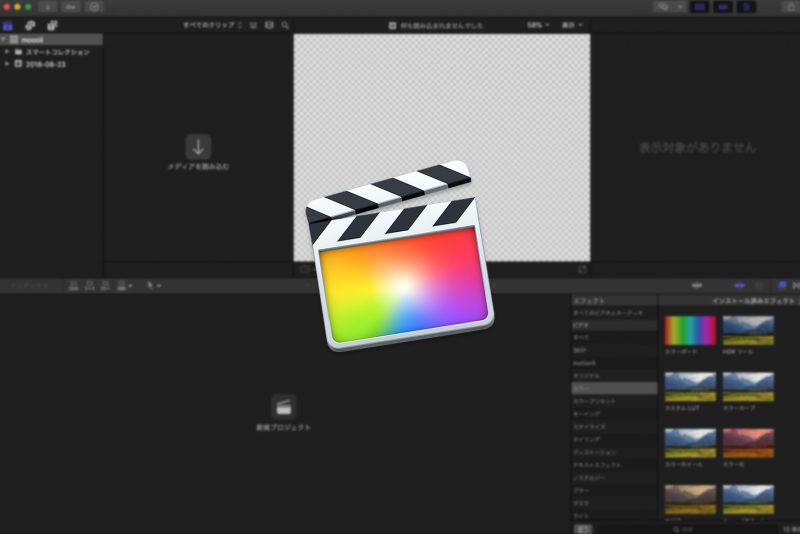Open the Libraries sidebar icon
Screen dimensions: 800x534
point(8,26)
